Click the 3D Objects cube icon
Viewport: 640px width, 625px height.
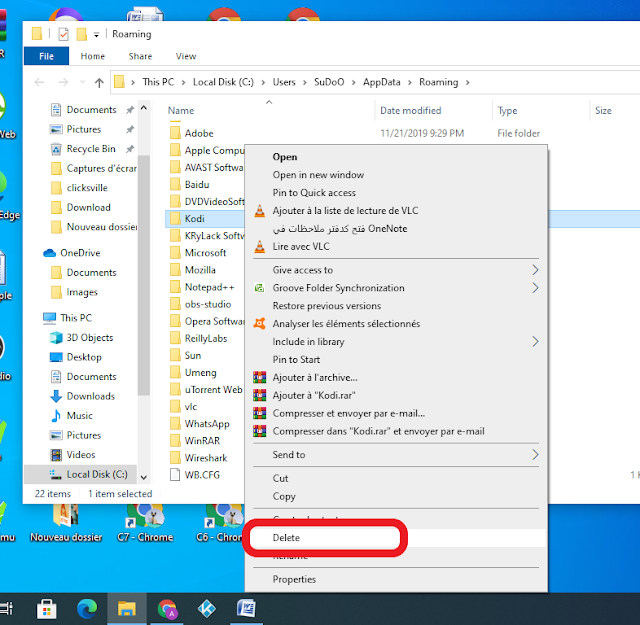point(56,338)
